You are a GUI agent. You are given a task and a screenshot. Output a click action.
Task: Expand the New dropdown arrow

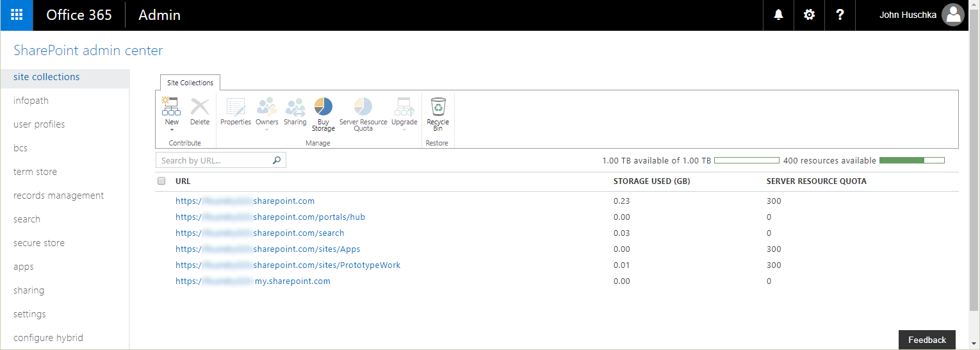click(x=172, y=130)
